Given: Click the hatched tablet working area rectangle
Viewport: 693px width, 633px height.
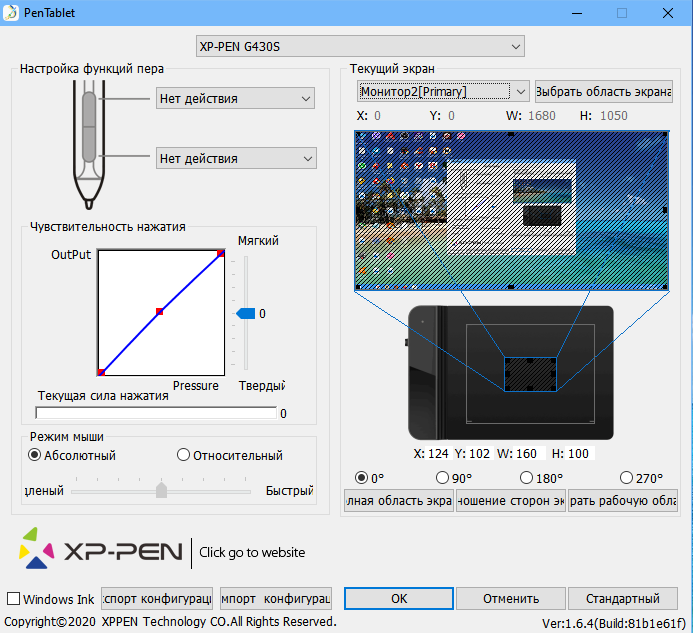Looking at the screenshot, I should (x=530, y=374).
